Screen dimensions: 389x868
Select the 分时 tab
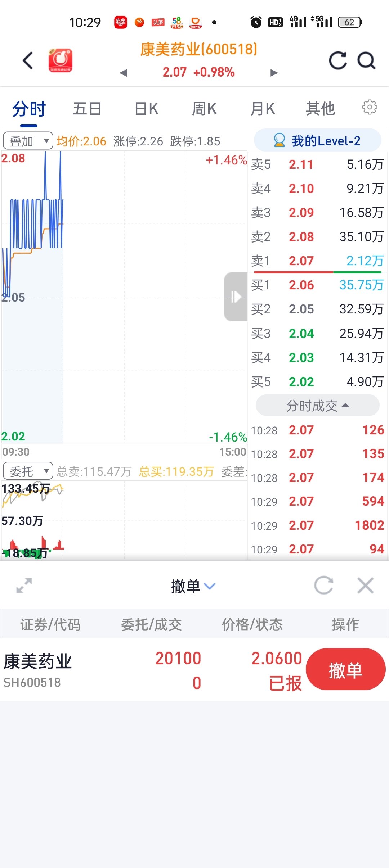pyautogui.click(x=29, y=108)
